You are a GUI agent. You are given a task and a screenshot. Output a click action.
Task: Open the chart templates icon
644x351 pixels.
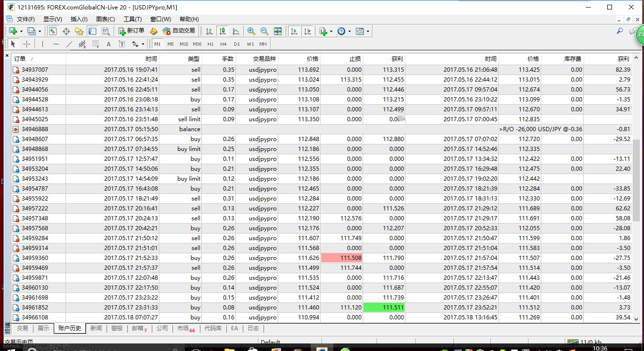[360, 31]
